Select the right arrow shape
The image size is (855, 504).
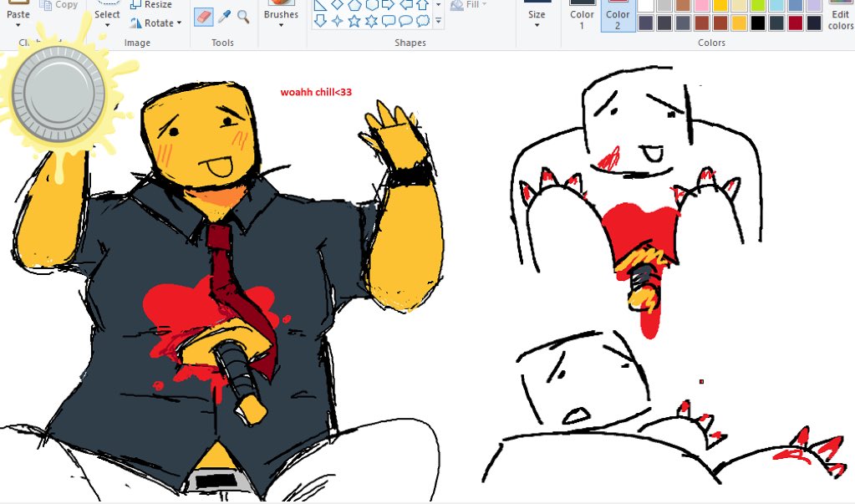[389, 5]
